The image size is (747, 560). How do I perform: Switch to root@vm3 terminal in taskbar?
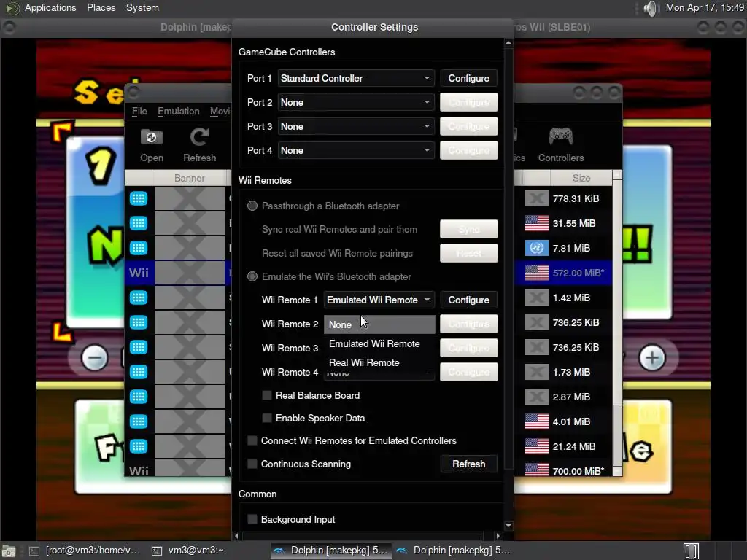coord(85,551)
